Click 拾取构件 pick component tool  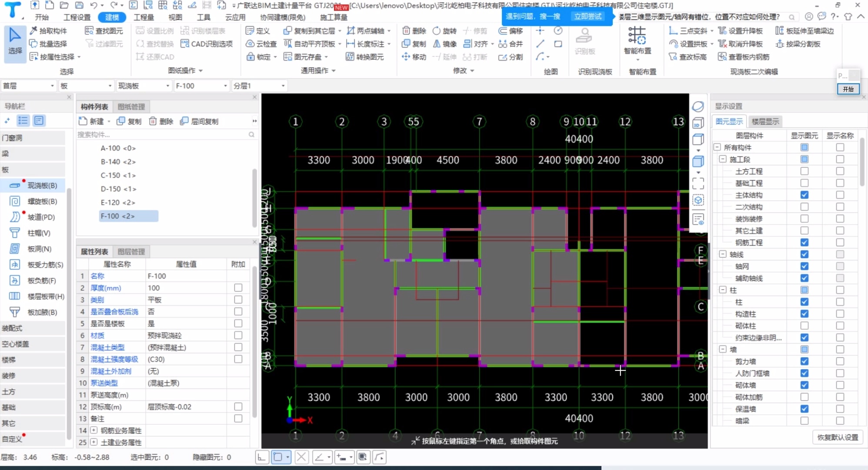[48, 31]
